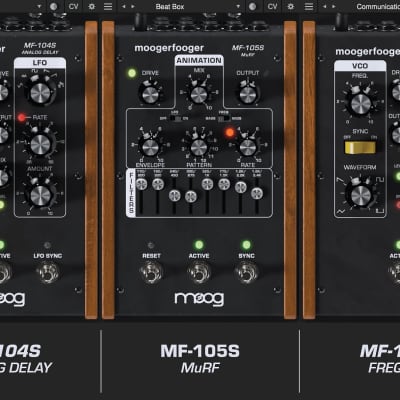This screenshot has height=400, width=400.
Task: Open settings gear in MF-104S header
Action: 92,6
